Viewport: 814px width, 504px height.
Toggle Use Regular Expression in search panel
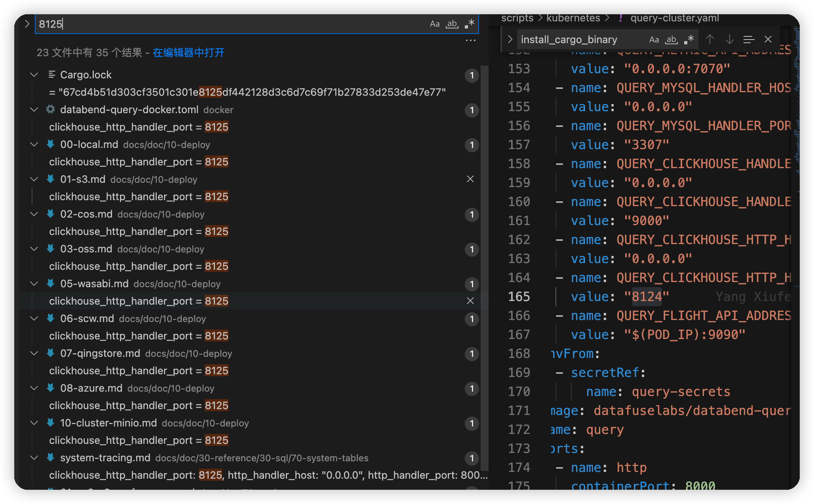point(470,24)
